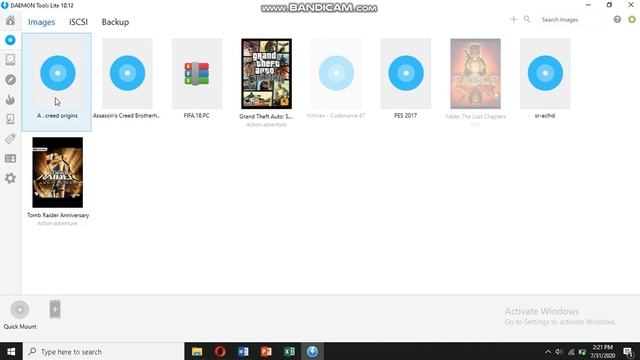The width and height of the screenshot is (640, 360).
Task: Open the Action Center notifications icon
Action: 628,352
